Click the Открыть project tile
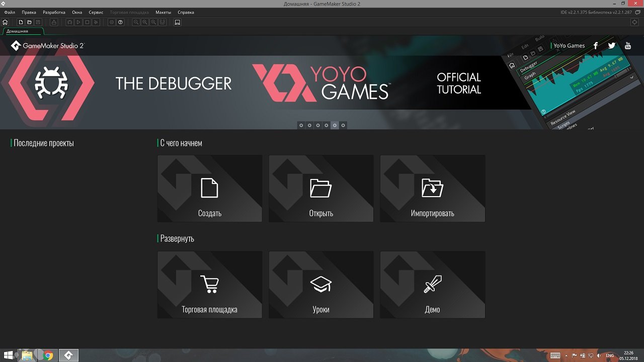 321,189
